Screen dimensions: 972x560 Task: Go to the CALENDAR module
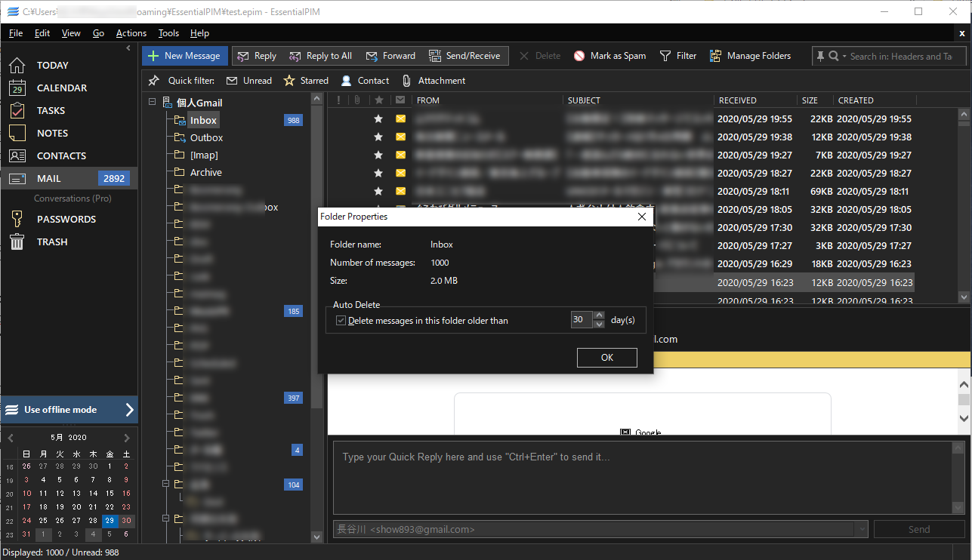coord(62,88)
